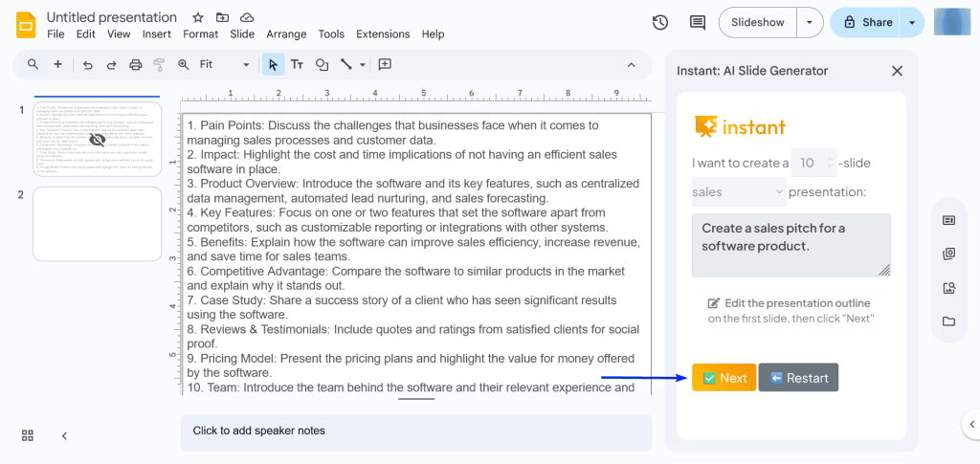Collapse the filmstrip panel arrow
Image resolution: width=980 pixels, height=464 pixels.
coord(64,435)
